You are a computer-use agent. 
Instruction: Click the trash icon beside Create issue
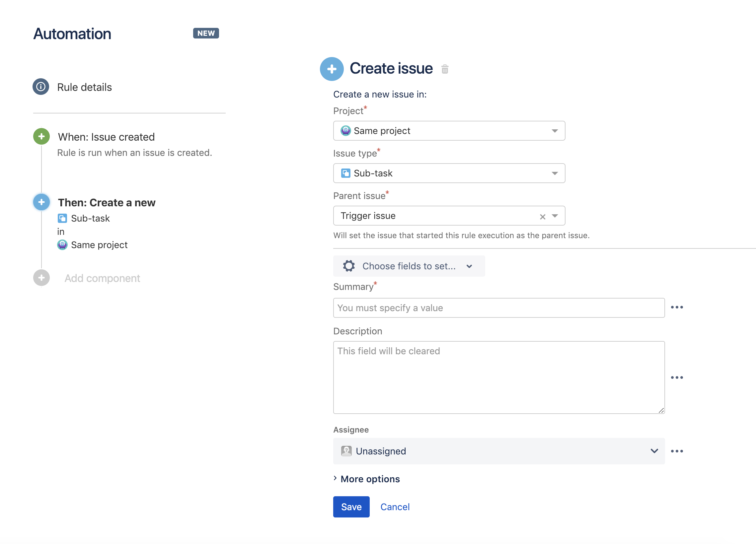(x=445, y=69)
